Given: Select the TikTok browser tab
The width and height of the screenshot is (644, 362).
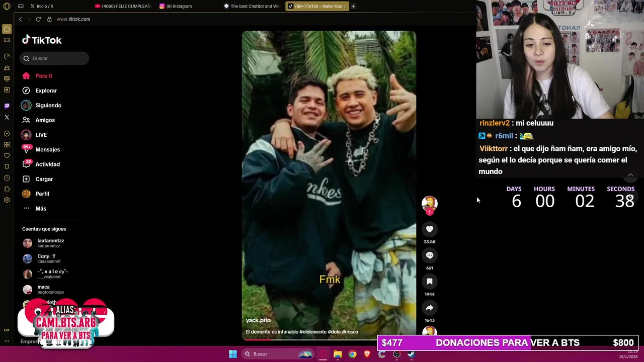Looking at the screenshot, I should (317, 6).
